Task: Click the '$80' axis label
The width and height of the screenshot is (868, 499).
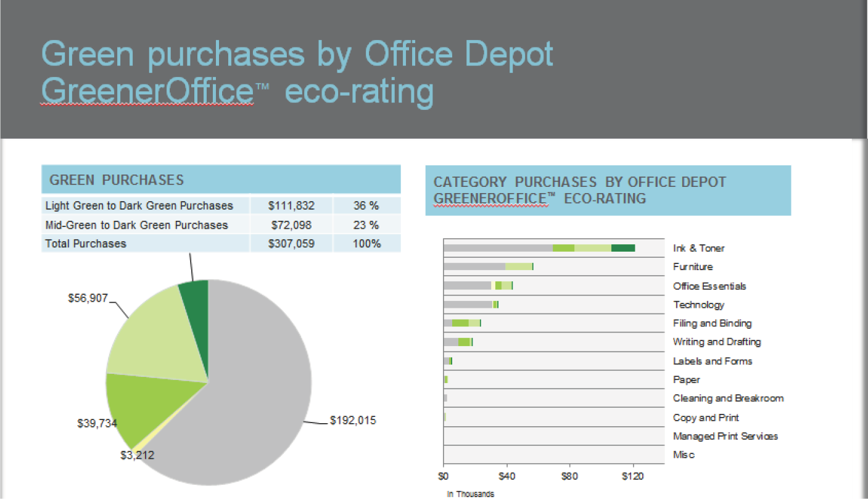Action: coord(569,476)
